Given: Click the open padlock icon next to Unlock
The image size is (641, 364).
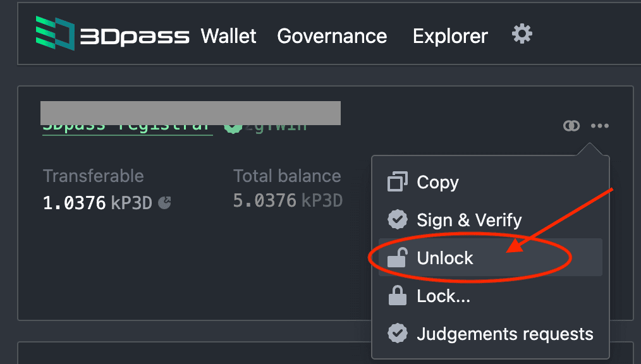Looking at the screenshot, I should (398, 257).
